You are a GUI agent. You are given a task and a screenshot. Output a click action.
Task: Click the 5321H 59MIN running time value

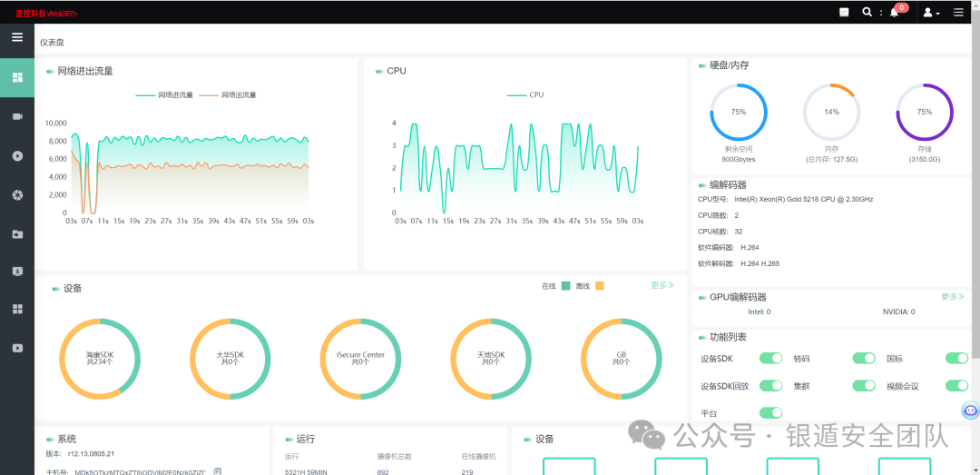coord(306,472)
